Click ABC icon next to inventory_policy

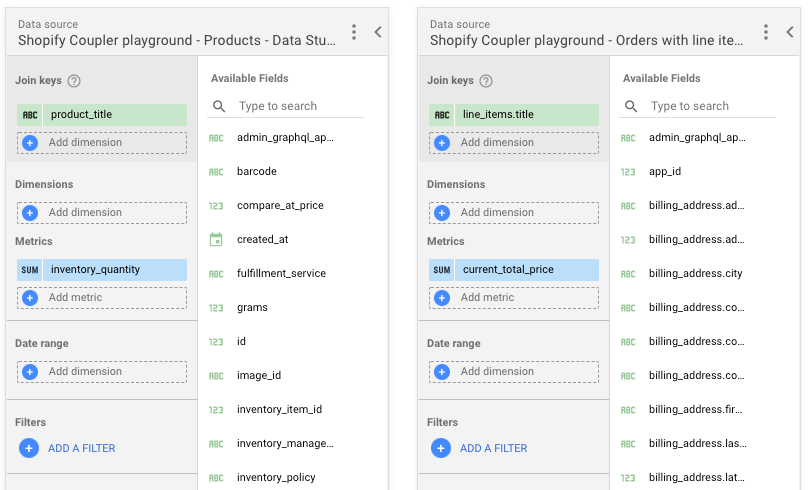(216, 478)
